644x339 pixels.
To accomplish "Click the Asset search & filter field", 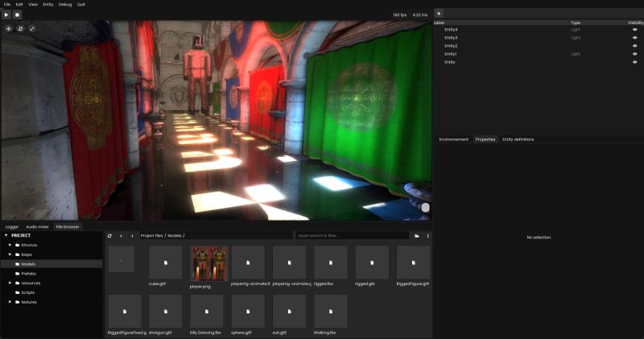I will (352, 236).
